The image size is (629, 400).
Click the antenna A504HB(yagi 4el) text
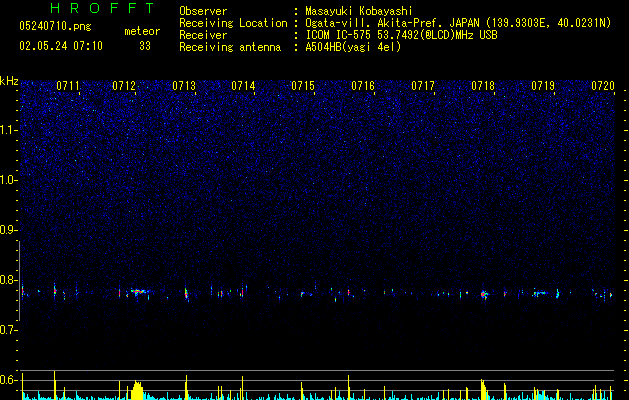pos(353,47)
